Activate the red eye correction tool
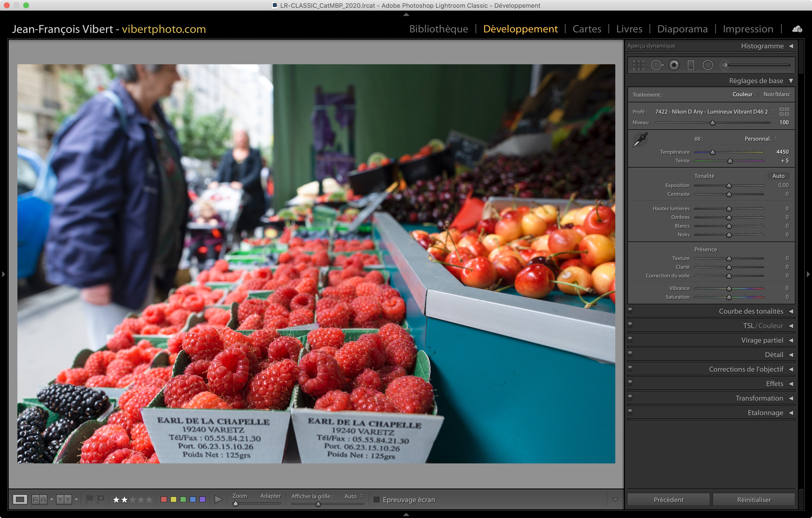The width and height of the screenshot is (812, 518). tap(674, 65)
